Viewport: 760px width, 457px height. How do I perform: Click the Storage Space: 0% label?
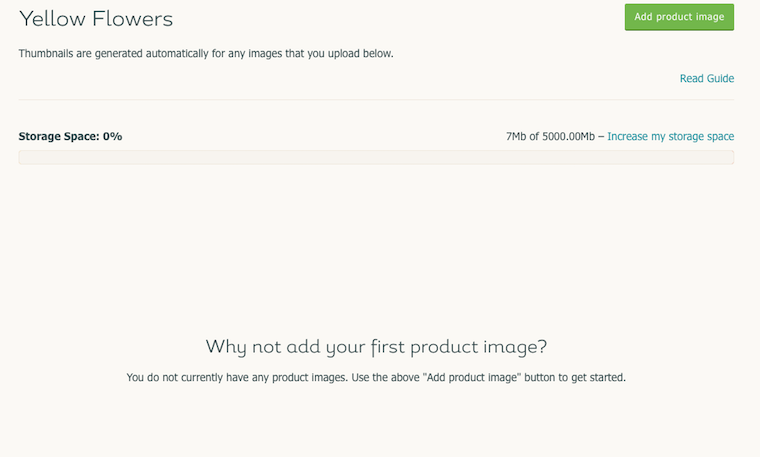pyautogui.click(x=70, y=137)
